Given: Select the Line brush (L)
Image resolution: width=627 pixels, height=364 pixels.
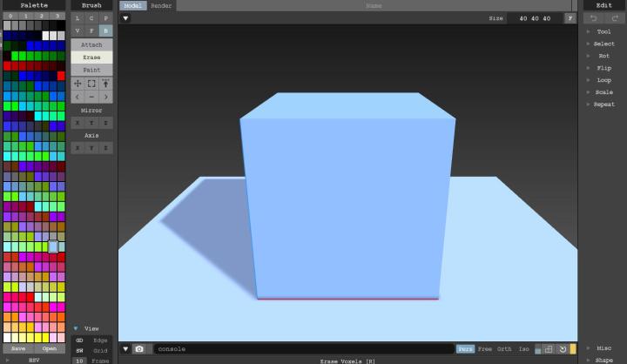Looking at the screenshot, I should [78, 18].
